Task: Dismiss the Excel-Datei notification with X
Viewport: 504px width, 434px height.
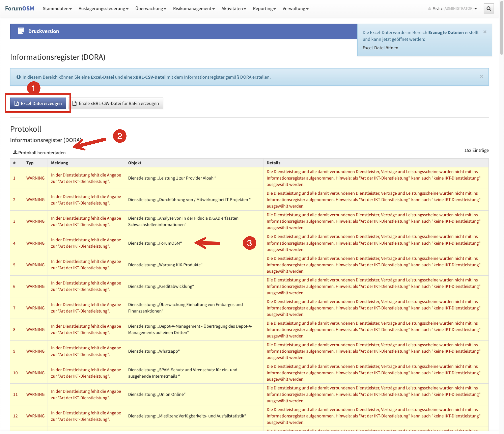Action: pyautogui.click(x=485, y=32)
